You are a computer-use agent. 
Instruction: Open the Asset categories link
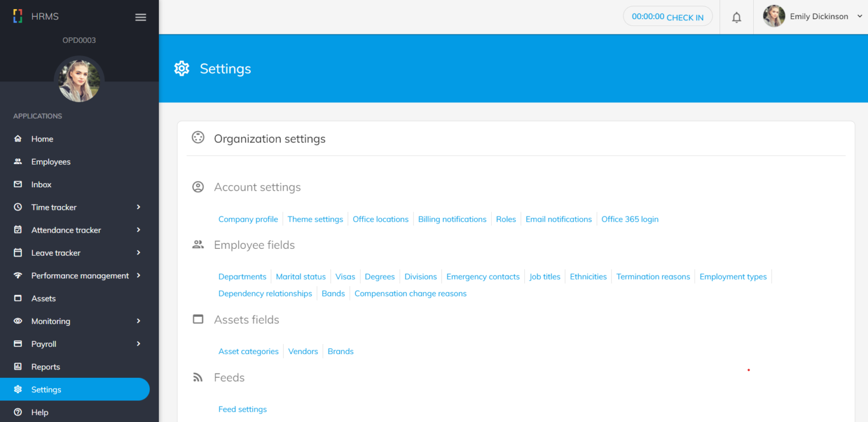tap(248, 351)
